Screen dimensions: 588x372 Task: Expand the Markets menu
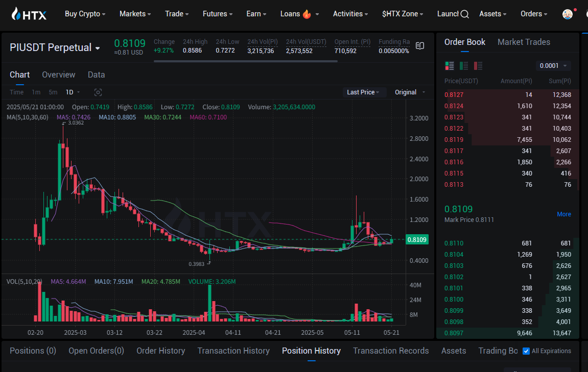coord(135,14)
